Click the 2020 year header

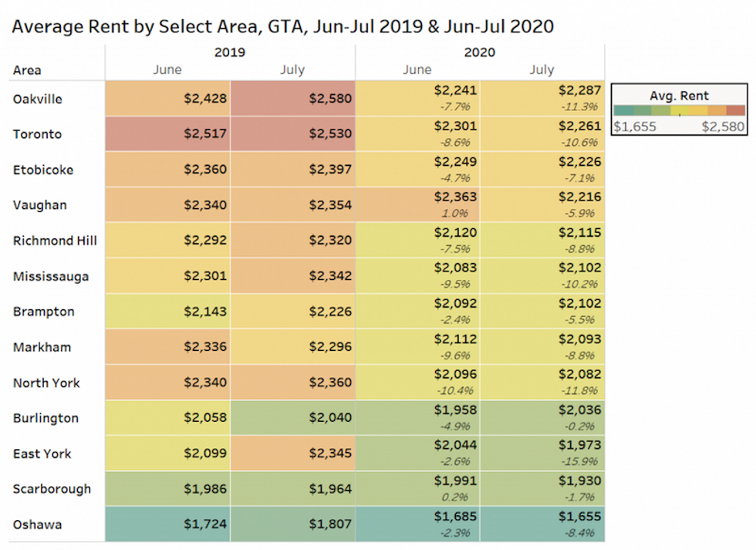479,52
